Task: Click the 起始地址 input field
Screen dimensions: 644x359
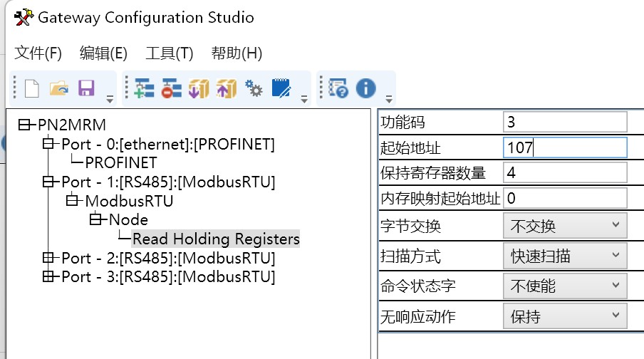Action: tap(564, 147)
